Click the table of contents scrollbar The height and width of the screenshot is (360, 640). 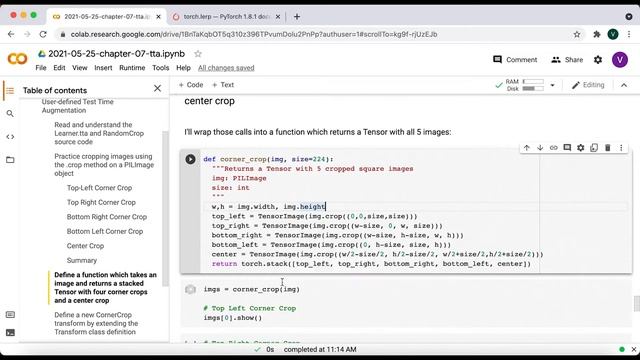tap(165, 208)
